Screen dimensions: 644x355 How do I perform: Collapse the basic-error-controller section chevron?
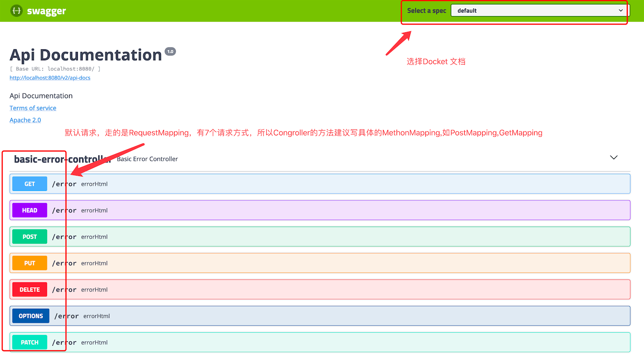tap(613, 158)
